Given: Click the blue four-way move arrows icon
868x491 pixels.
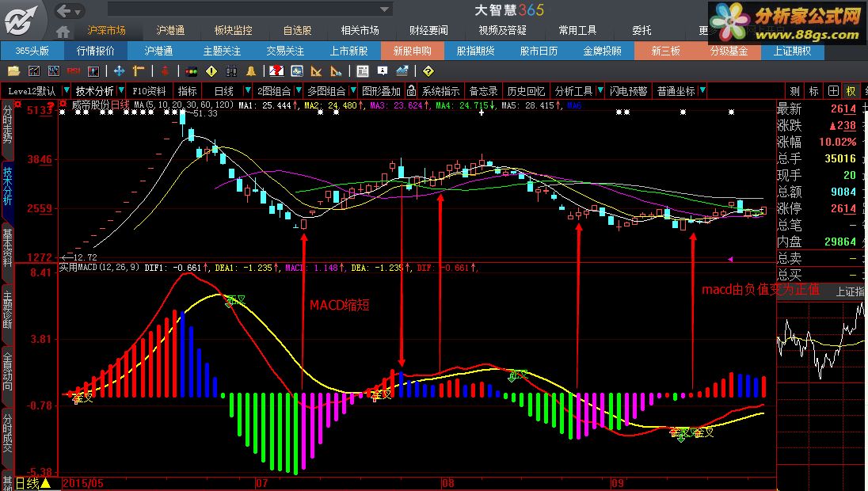Looking at the screenshot, I should point(119,70).
